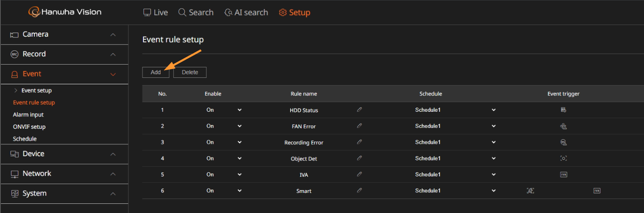
Task: Click HDD Status event trigger icon
Action: (564, 110)
